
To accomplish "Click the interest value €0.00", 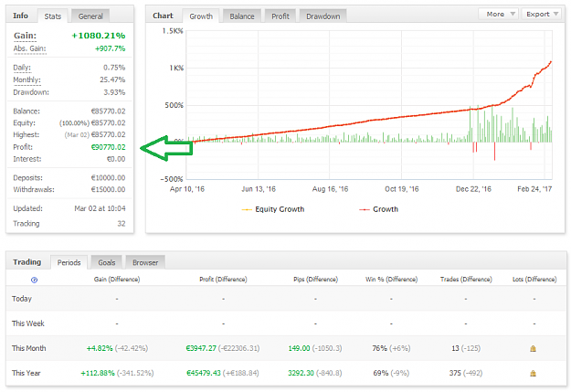I will tap(116, 159).
